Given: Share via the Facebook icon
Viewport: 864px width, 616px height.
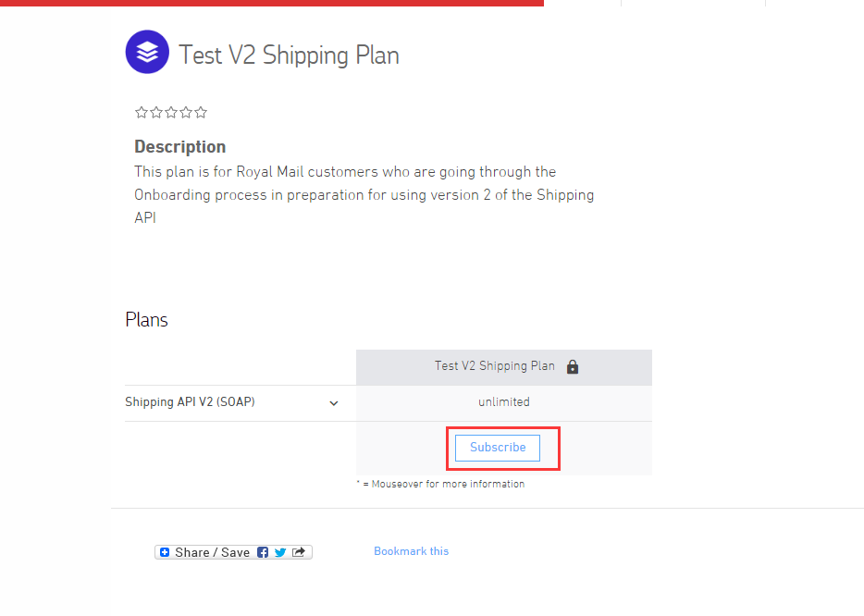Looking at the screenshot, I should 263,552.
